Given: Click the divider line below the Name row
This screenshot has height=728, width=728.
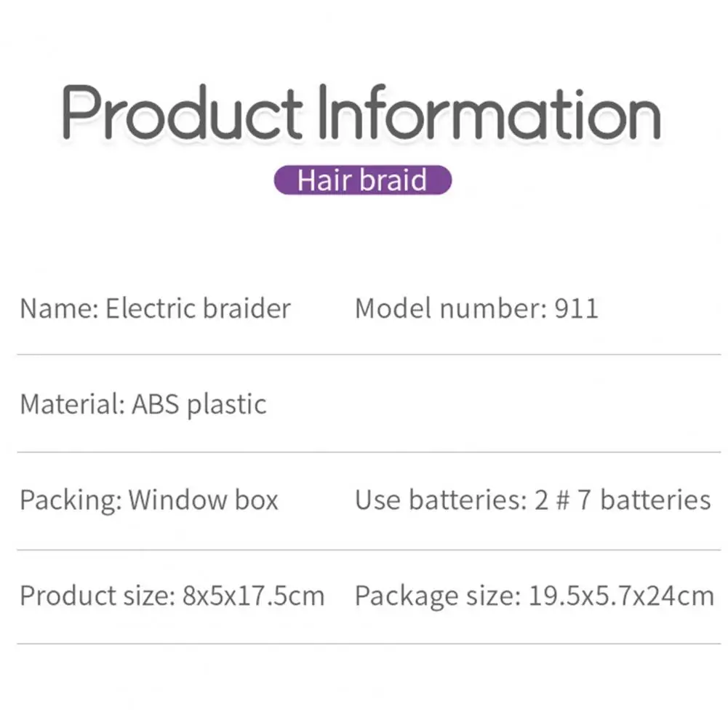Looking at the screenshot, I should click(364, 355).
